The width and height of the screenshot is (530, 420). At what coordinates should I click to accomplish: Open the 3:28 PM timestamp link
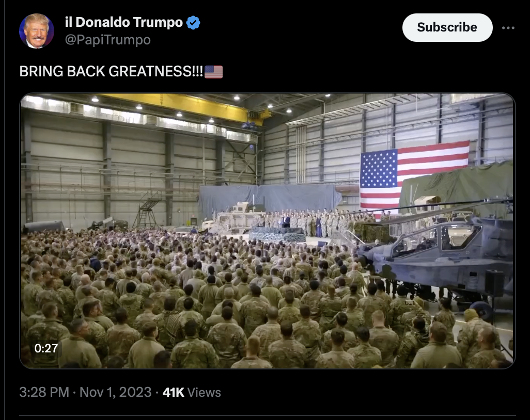[44, 392]
